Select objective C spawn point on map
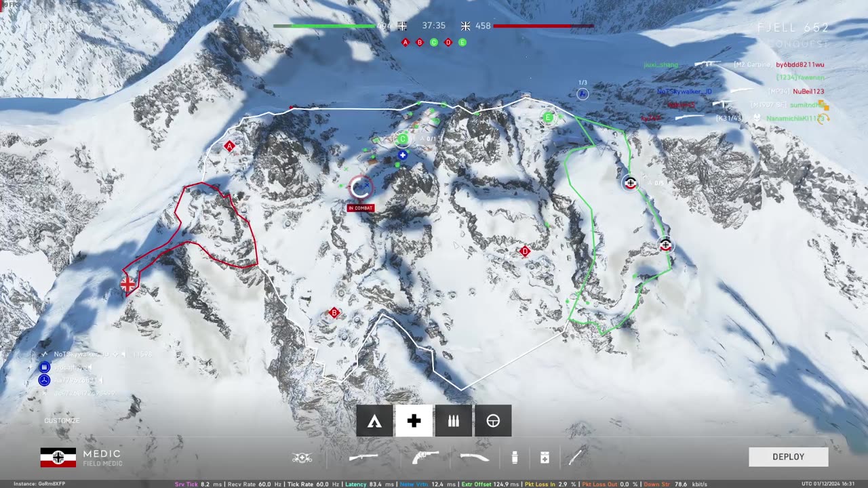The width and height of the screenshot is (868, 488). [x=402, y=139]
